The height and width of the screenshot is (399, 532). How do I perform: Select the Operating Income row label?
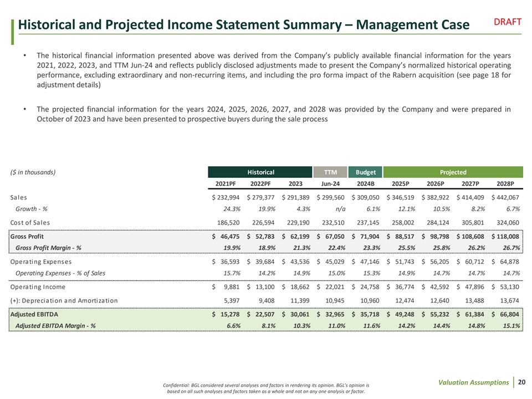pos(38,287)
